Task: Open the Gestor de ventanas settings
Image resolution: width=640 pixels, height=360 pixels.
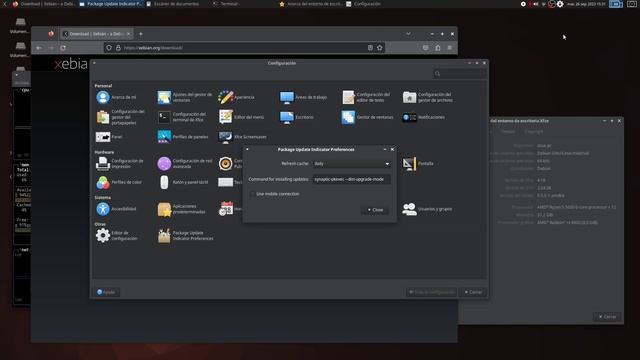Action: [x=367, y=117]
